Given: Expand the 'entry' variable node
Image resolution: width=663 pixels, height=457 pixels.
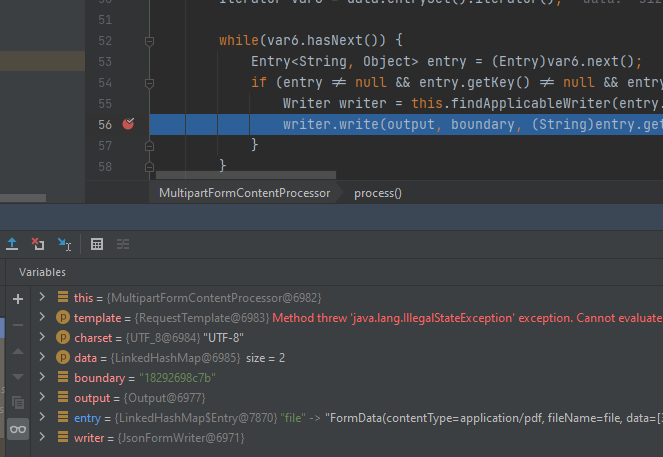Looking at the screenshot, I should tap(42, 417).
